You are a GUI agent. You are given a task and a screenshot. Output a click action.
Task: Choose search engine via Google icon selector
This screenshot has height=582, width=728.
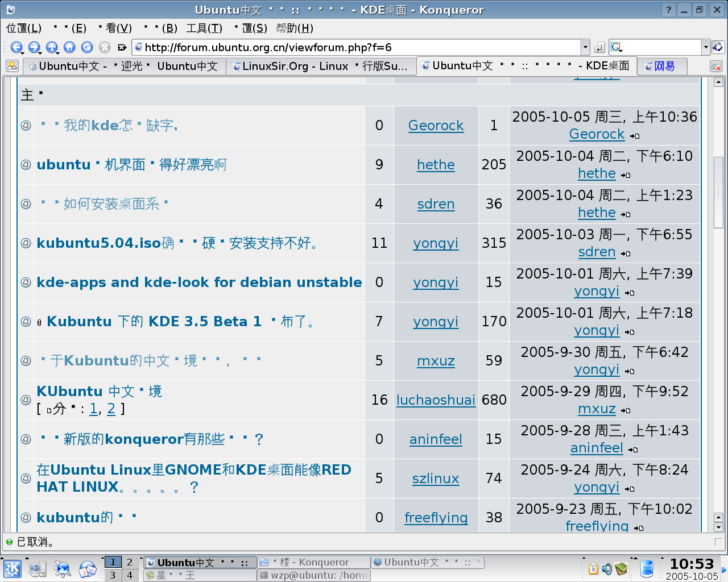pos(617,47)
